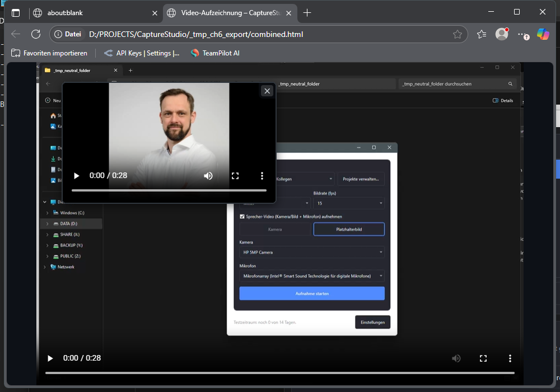Close the about:blank tab

coord(155,13)
